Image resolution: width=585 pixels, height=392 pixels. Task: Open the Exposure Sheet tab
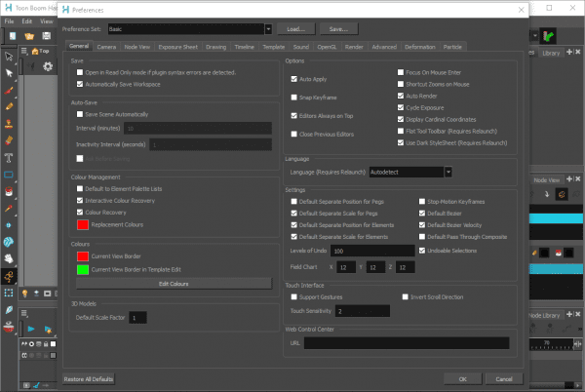click(178, 47)
